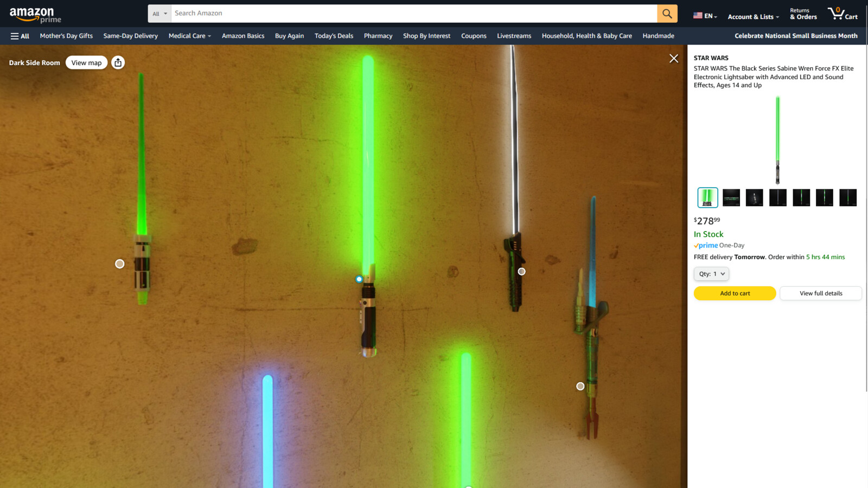
Task: Open Coupons nav item
Action: pyautogui.click(x=474, y=36)
